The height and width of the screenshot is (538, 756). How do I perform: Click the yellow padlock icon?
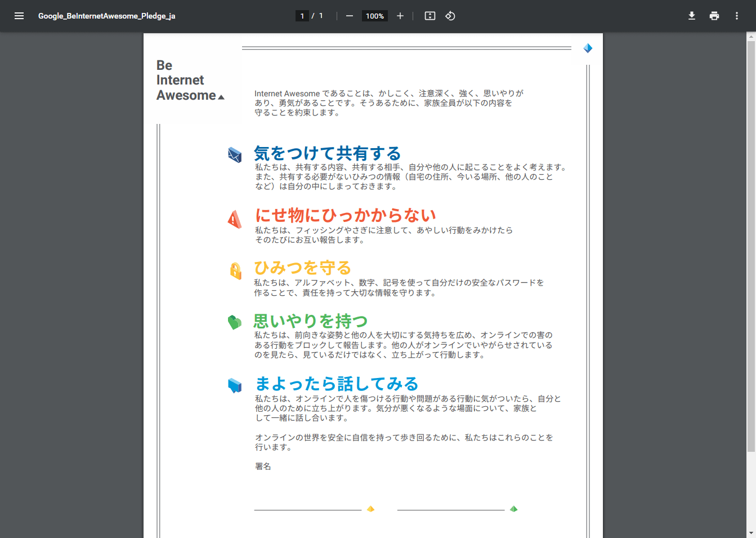tap(236, 271)
